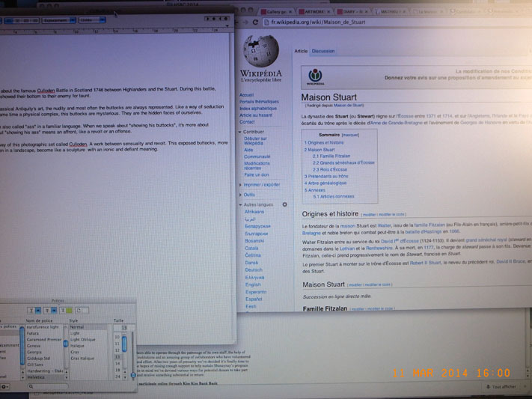Select size 14 in the Taille list
The width and height of the screenshot is (532, 399).
pyautogui.click(x=117, y=363)
